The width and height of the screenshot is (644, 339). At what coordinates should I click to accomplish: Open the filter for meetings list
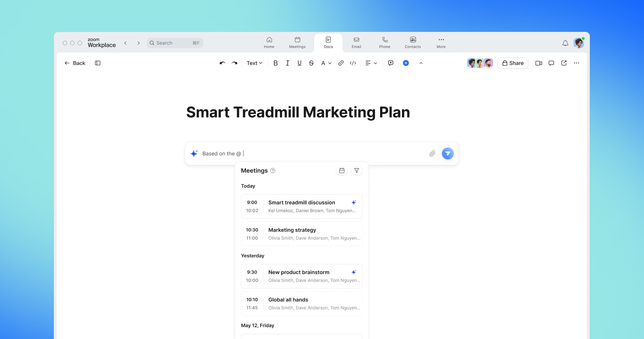coord(356,170)
